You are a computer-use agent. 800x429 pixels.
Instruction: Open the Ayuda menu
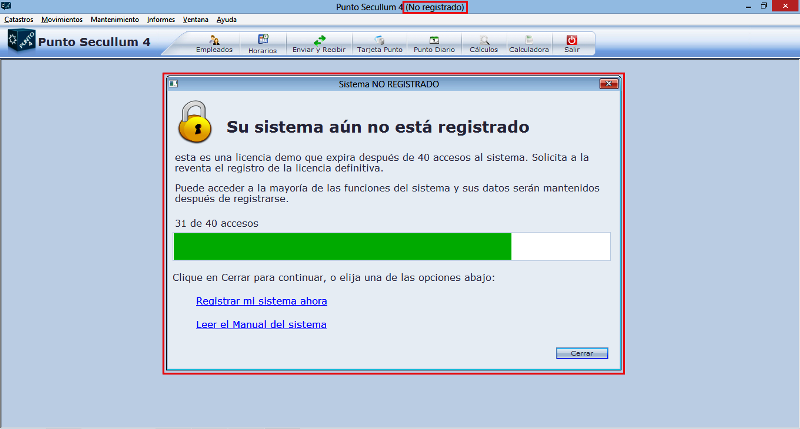227,20
